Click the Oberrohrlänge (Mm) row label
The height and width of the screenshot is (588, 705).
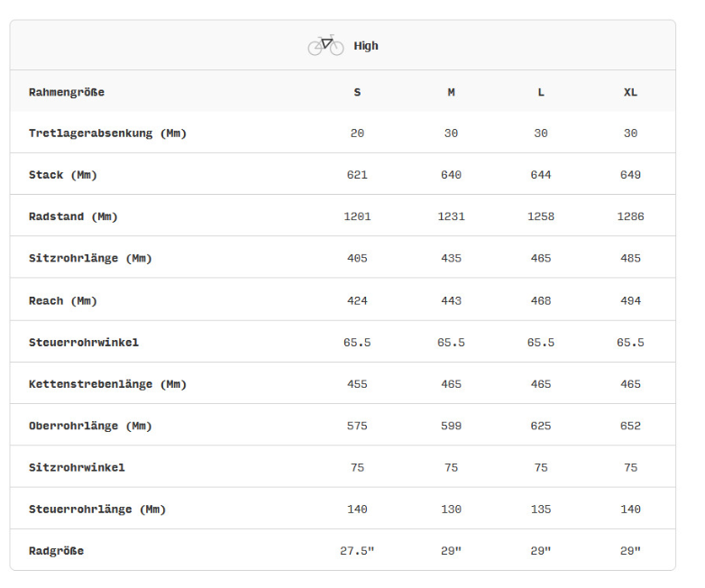click(90, 426)
